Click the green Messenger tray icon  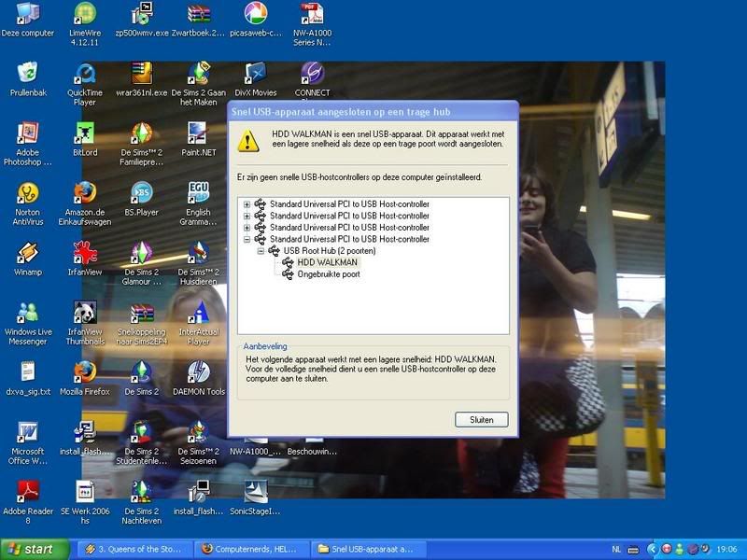pyautogui.click(x=680, y=549)
